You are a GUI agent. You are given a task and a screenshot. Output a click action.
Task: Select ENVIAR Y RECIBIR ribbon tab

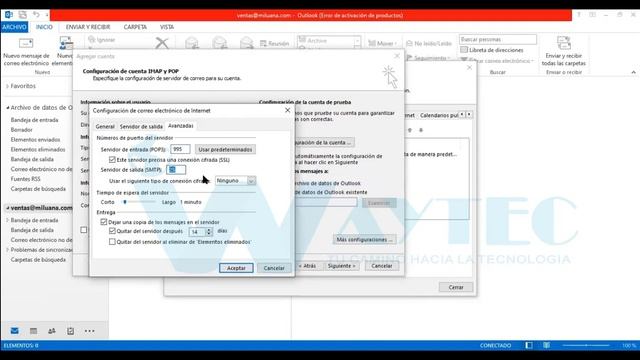pos(88,27)
